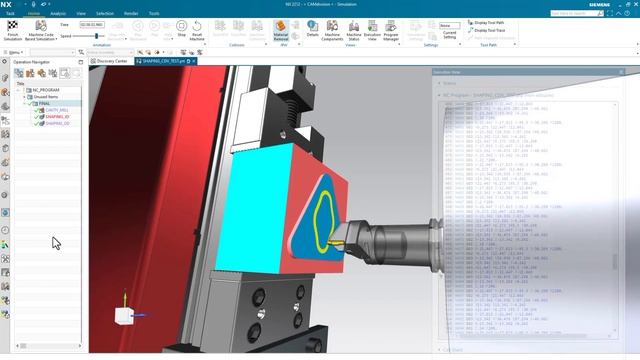Viewport: 640px width, 360px height.
Task: Open the Settings group dialog launcher
Action: [x=460, y=44]
